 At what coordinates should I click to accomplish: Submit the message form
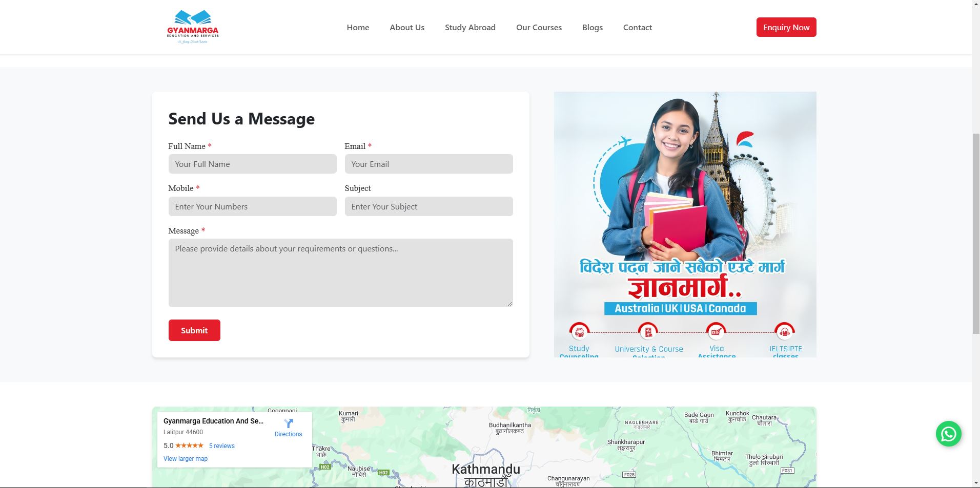(x=194, y=330)
